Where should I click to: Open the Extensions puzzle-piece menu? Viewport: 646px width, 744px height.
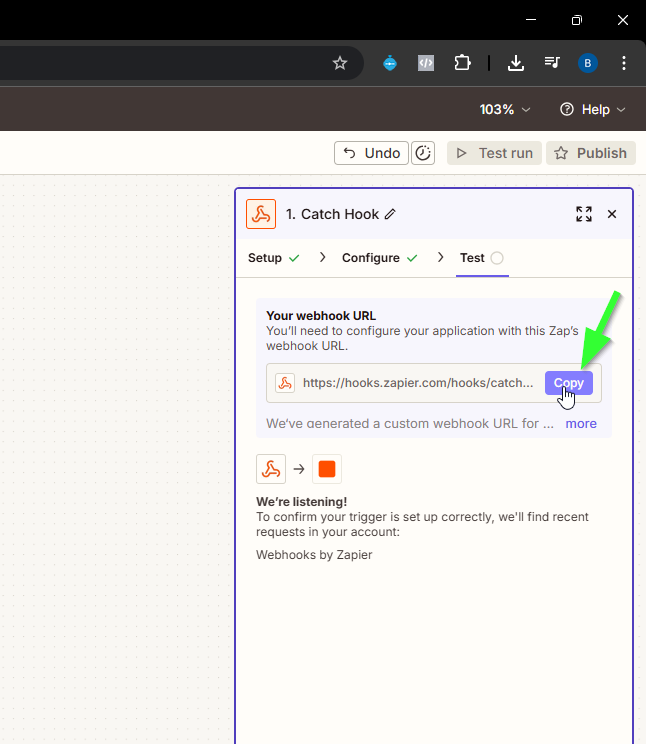[x=462, y=63]
